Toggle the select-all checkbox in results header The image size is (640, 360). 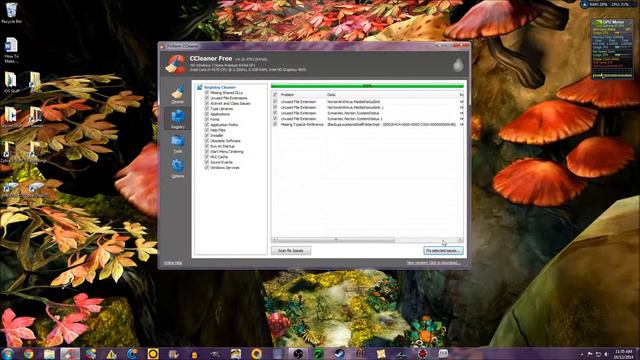click(275, 94)
